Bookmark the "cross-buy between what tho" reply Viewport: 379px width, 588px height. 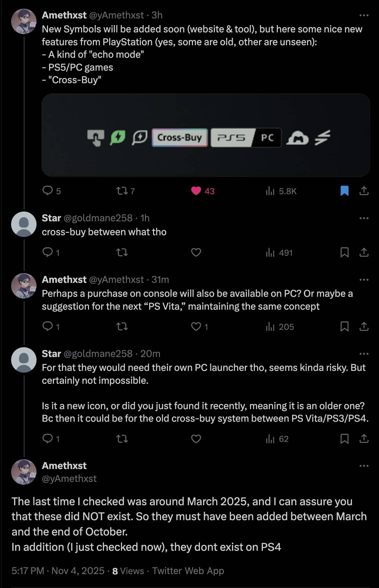pos(344,252)
